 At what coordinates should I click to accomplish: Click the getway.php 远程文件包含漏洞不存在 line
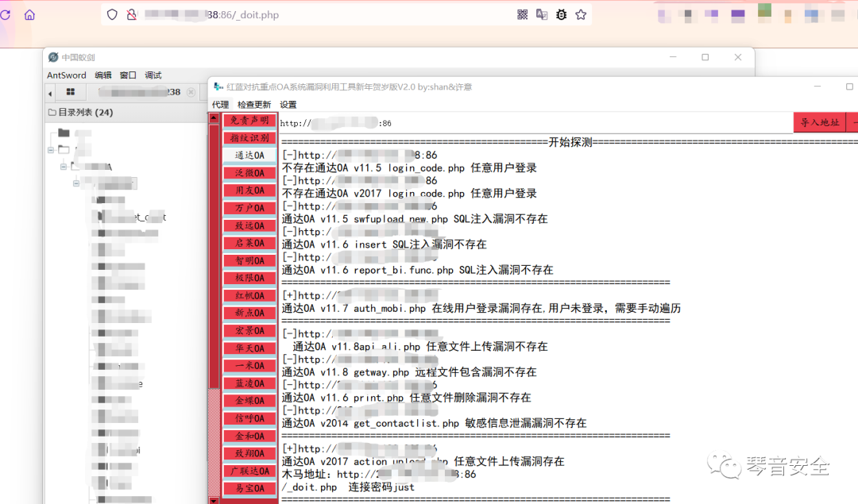click(409, 372)
